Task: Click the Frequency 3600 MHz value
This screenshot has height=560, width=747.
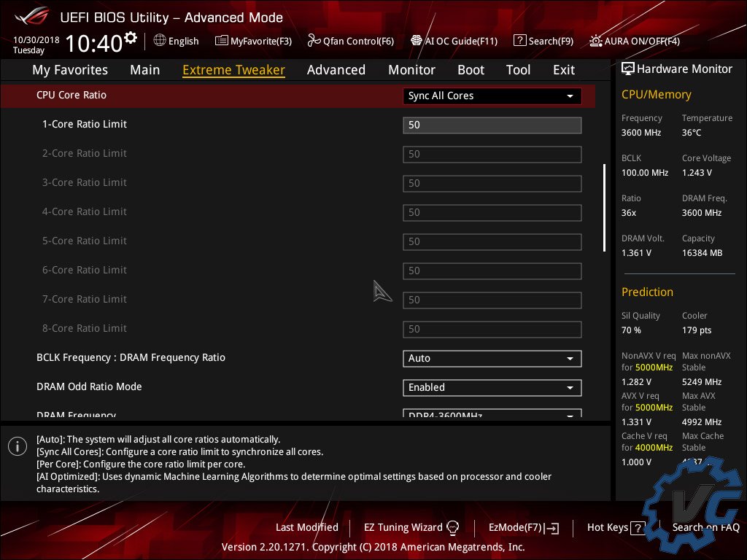Action: (641, 133)
